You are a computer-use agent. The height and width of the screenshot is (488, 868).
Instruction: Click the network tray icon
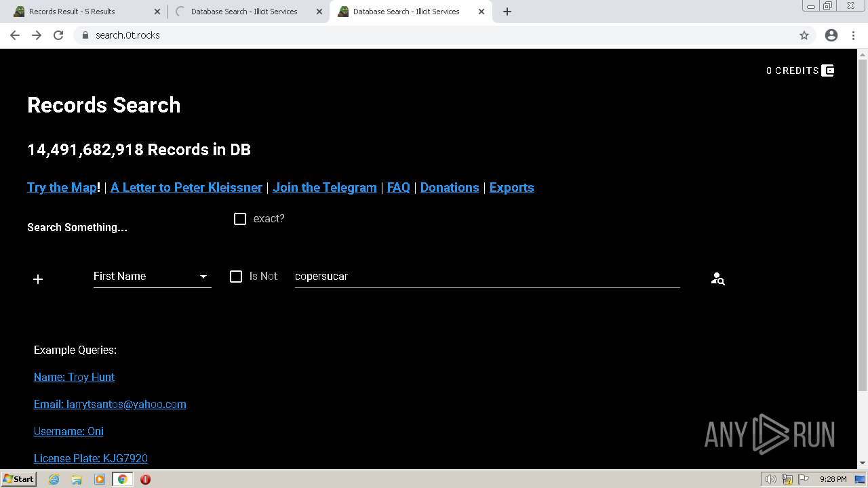[787, 479]
